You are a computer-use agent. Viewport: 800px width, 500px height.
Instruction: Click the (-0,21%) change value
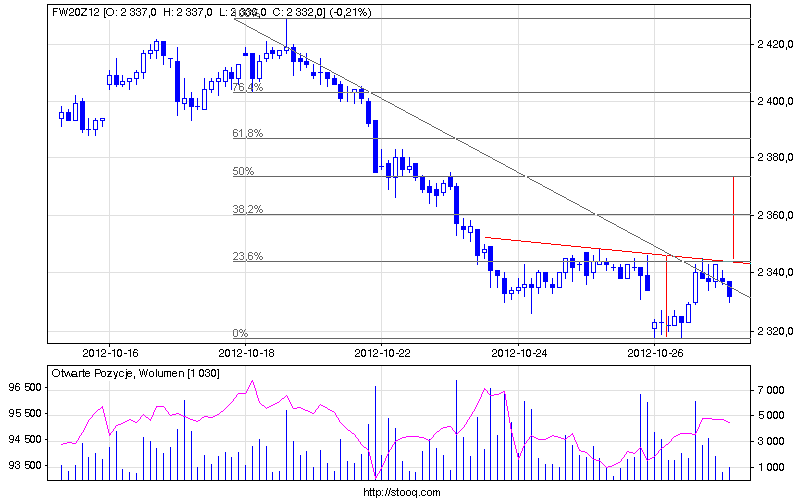[351, 12]
